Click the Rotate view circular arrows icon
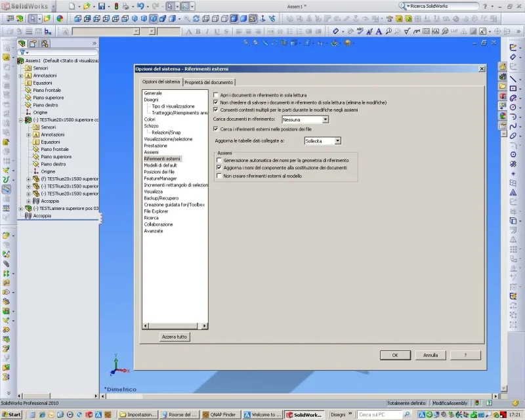525x420 pixels. [x=196, y=18]
